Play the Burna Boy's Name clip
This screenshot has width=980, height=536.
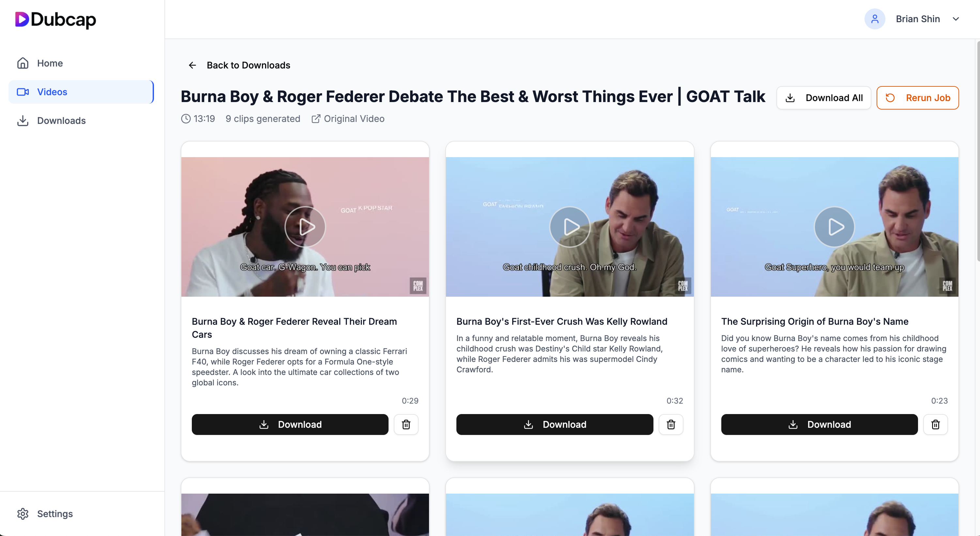click(x=835, y=227)
